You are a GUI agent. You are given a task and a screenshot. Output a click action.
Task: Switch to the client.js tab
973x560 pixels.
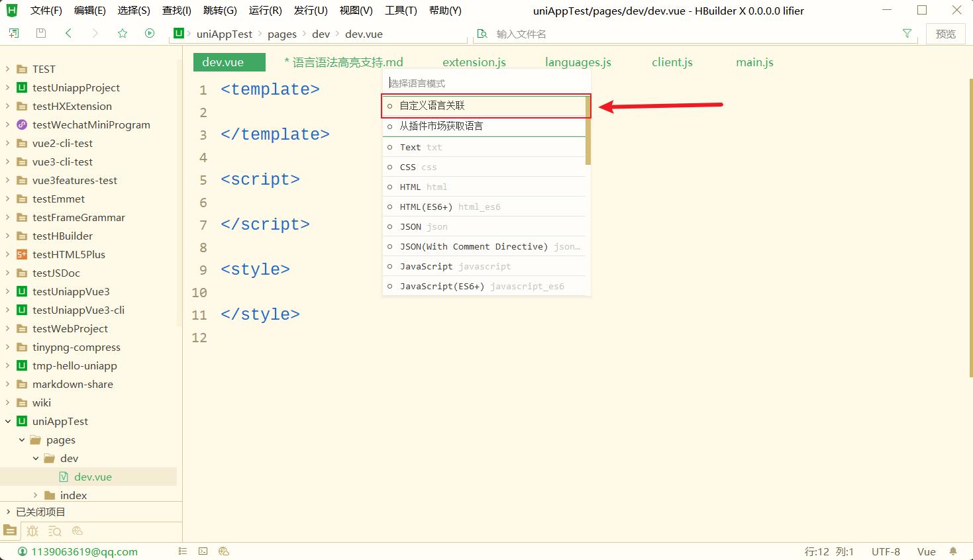point(672,62)
